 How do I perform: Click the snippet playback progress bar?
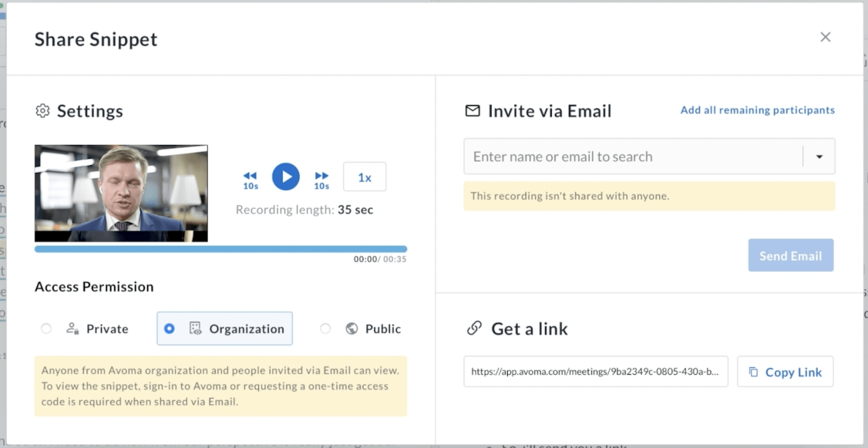pyautogui.click(x=221, y=249)
